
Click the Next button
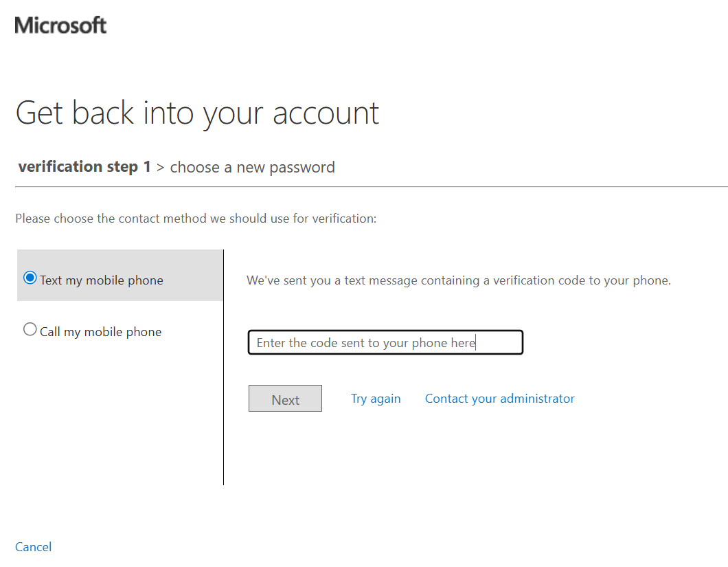point(285,399)
